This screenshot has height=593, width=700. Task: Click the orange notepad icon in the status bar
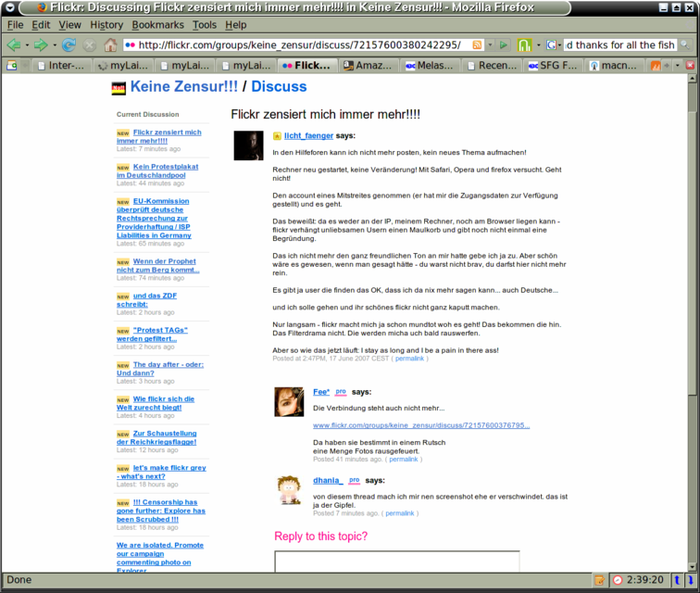pyautogui.click(x=599, y=580)
